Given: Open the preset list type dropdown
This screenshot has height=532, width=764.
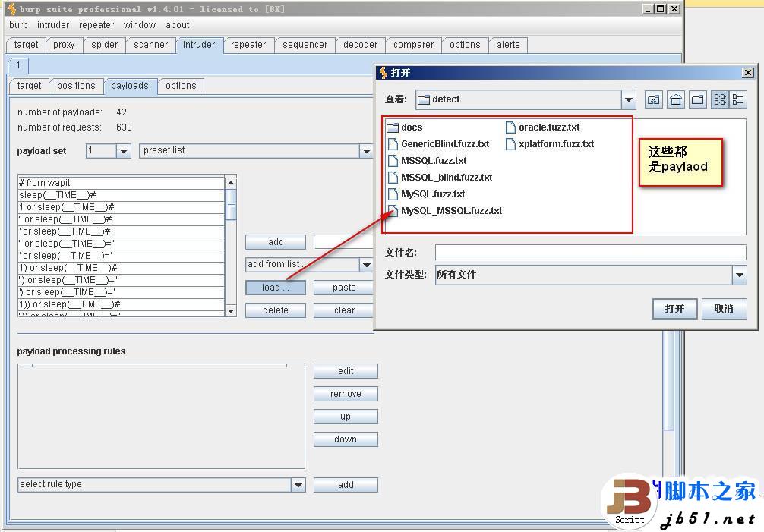Looking at the screenshot, I should tap(366, 151).
